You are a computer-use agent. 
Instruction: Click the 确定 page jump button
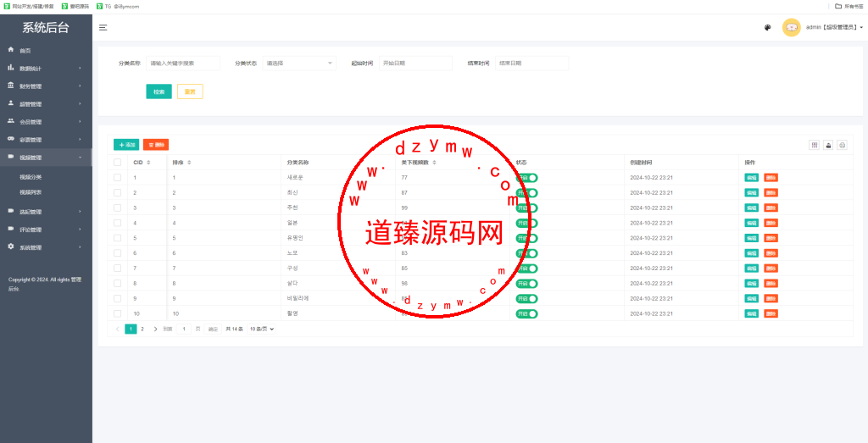click(213, 329)
